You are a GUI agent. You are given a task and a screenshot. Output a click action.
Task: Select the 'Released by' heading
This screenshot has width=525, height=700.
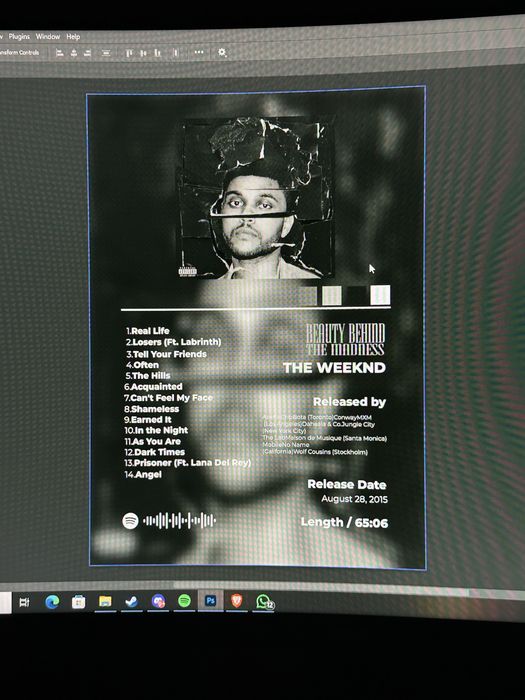coord(349,402)
